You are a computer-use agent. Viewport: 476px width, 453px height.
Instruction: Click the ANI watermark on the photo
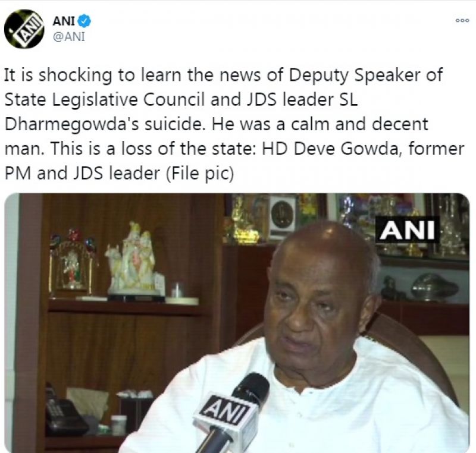[408, 229]
